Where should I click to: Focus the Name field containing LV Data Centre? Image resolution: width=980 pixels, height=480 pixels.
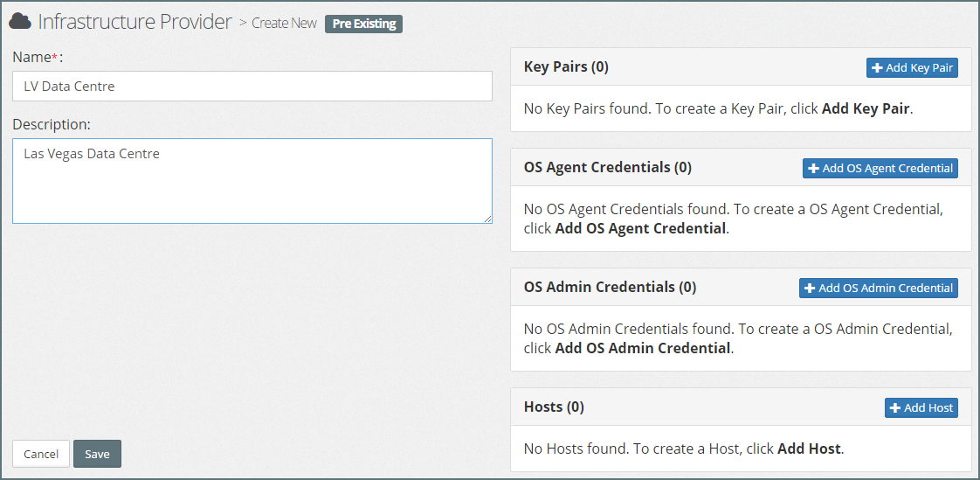[x=252, y=87]
